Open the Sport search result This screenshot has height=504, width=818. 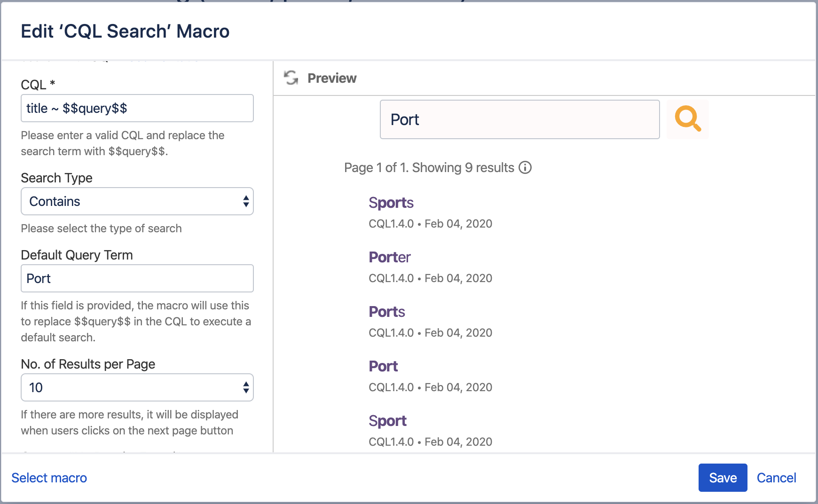(x=387, y=421)
